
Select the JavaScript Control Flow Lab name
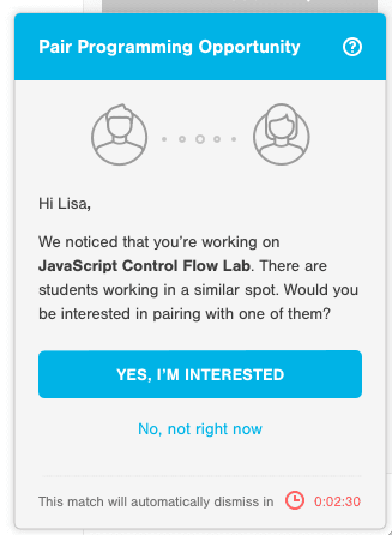(x=144, y=266)
